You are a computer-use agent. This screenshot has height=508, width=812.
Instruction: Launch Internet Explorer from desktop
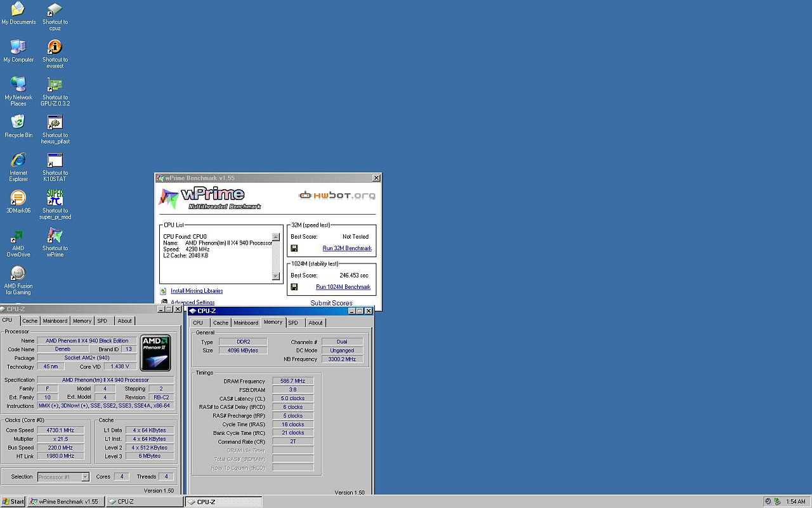(18, 168)
